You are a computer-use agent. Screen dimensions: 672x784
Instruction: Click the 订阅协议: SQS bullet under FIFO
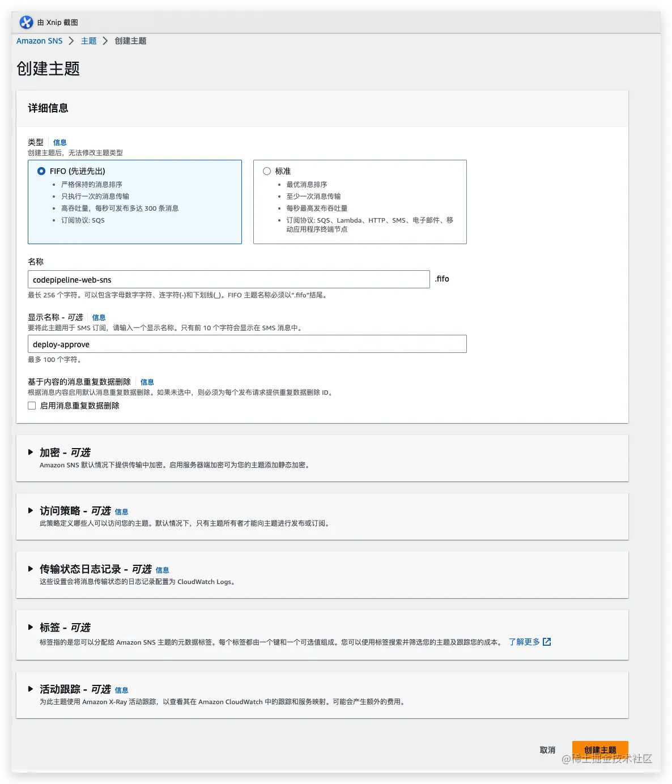83,220
